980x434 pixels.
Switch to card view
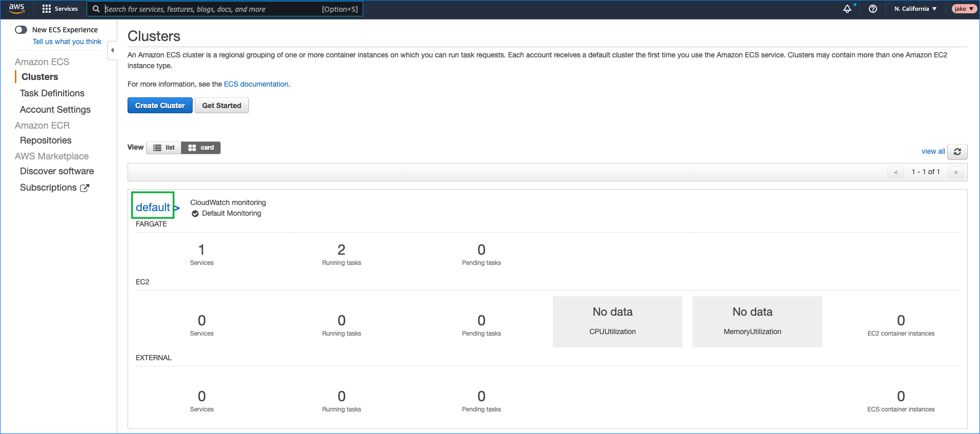201,148
